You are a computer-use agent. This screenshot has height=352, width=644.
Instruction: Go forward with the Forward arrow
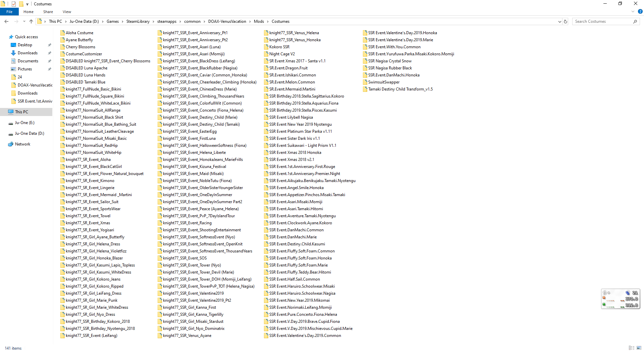tap(16, 21)
